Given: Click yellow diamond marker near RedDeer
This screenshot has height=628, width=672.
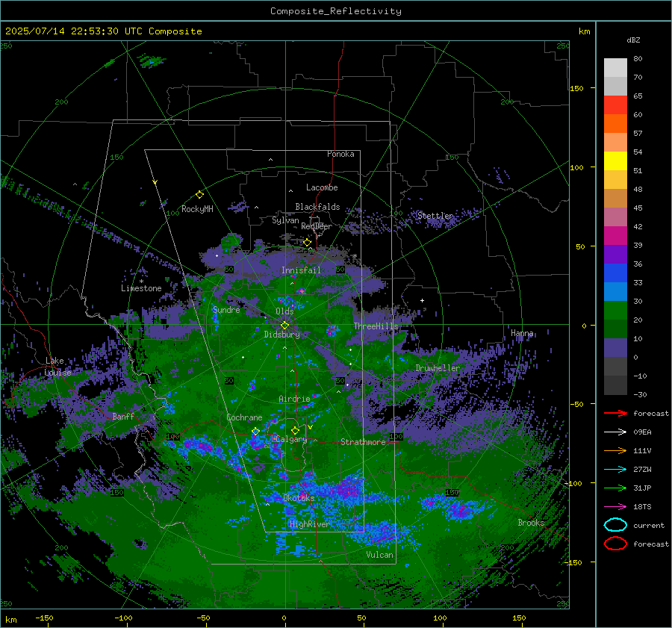Looking at the screenshot, I should click(307, 243).
